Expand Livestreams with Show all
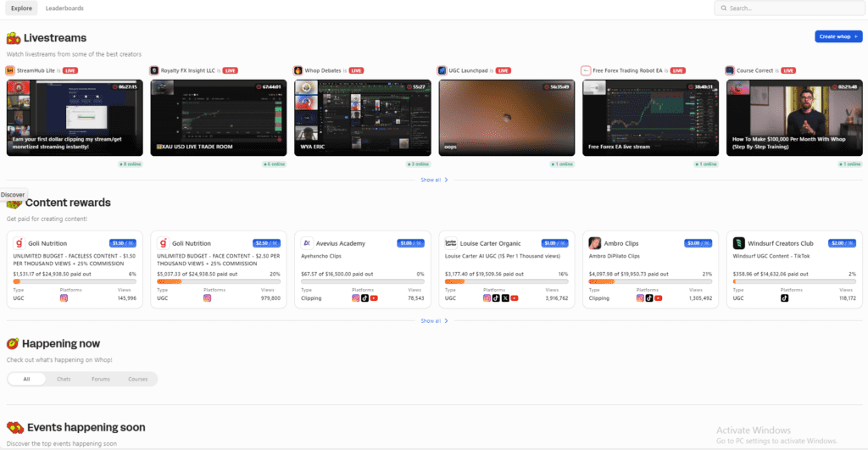868x450 pixels. pyautogui.click(x=434, y=180)
